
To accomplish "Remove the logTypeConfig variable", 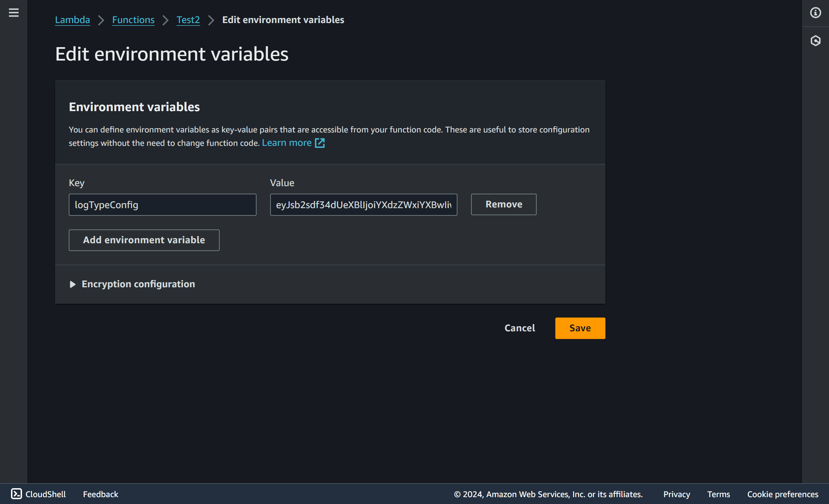I will pos(503,204).
